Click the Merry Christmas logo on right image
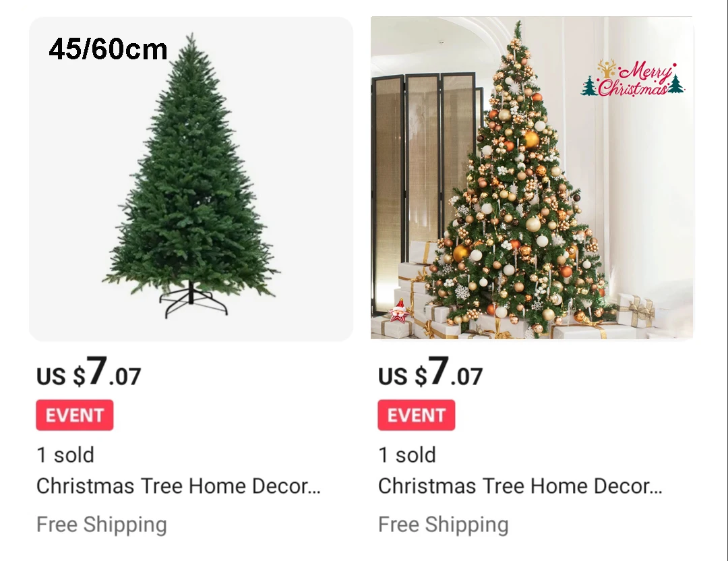The image size is (728, 561). pos(633,78)
